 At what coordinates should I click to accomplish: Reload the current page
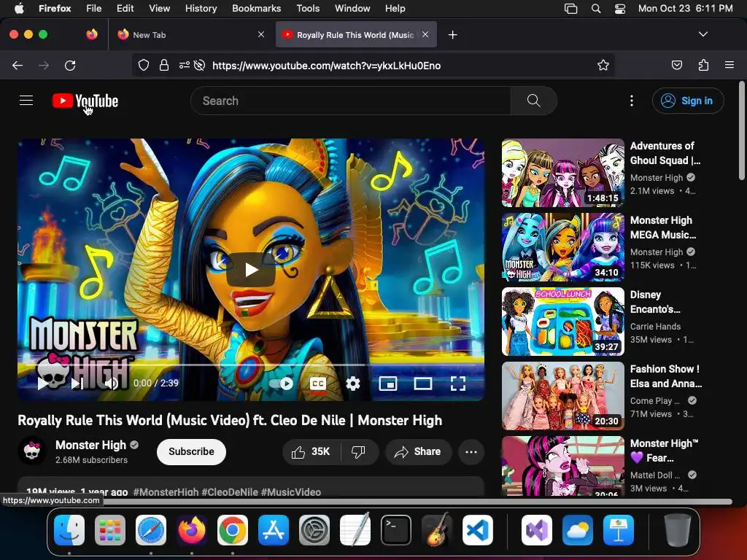[70, 65]
